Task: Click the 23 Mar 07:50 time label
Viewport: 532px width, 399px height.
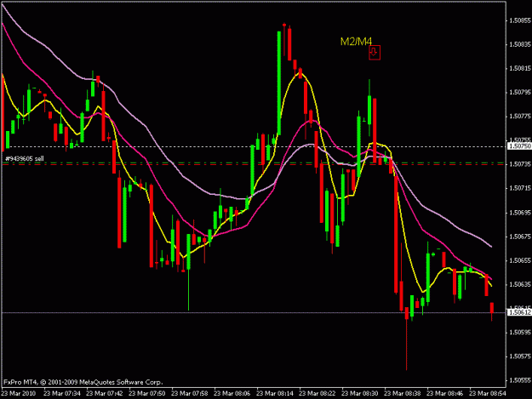Action: pos(147,393)
